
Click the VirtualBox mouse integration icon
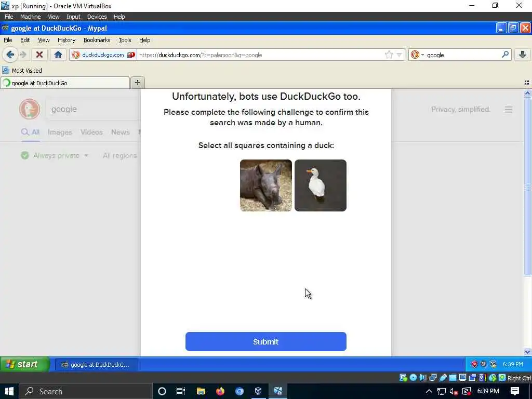pyautogui.click(x=493, y=378)
